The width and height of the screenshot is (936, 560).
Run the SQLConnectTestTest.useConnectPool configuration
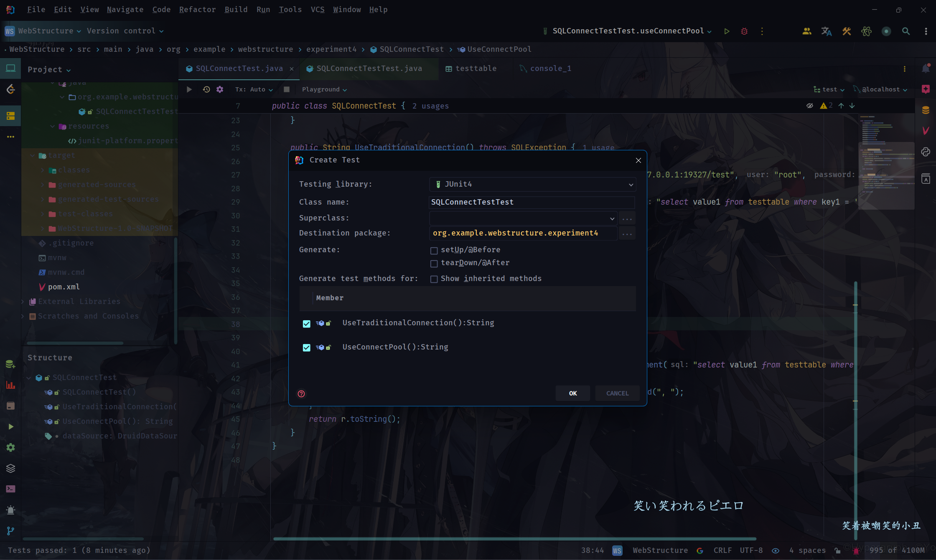727,31
